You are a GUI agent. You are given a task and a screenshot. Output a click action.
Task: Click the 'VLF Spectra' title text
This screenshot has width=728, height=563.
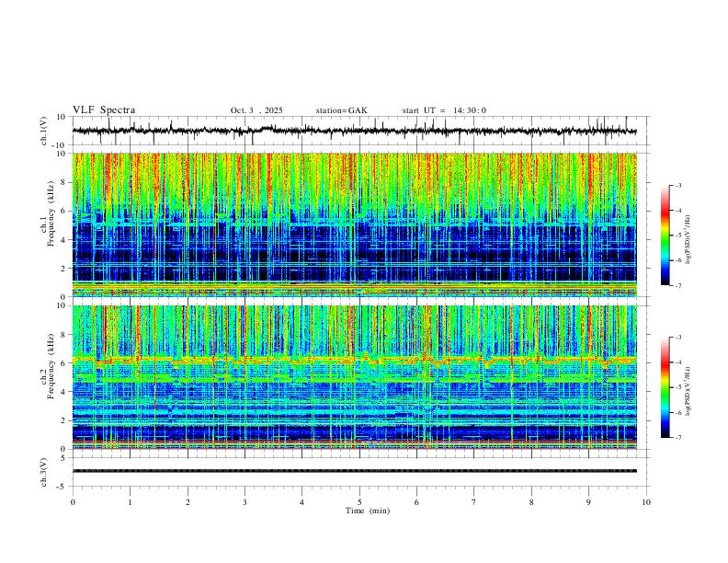click(x=104, y=110)
